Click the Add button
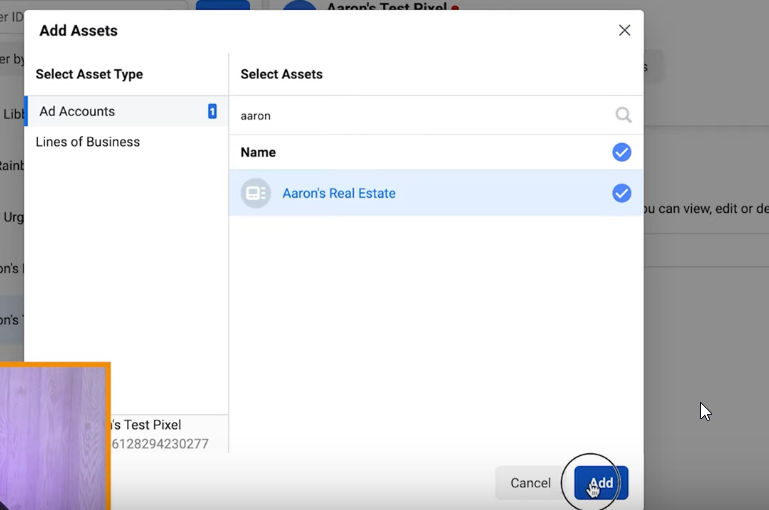769x510 pixels. click(601, 483)
